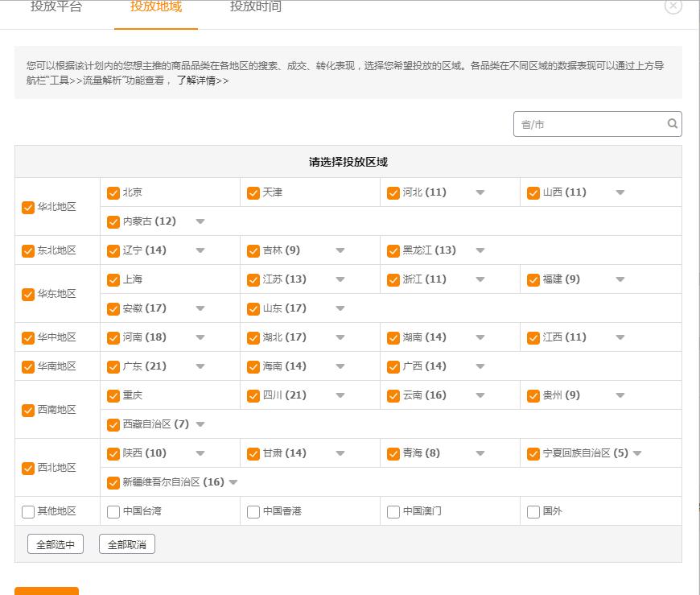Open the 四川 (21) dropdown arrow
This screenshot has width=700, height=595.
click(x=340, y=395)
